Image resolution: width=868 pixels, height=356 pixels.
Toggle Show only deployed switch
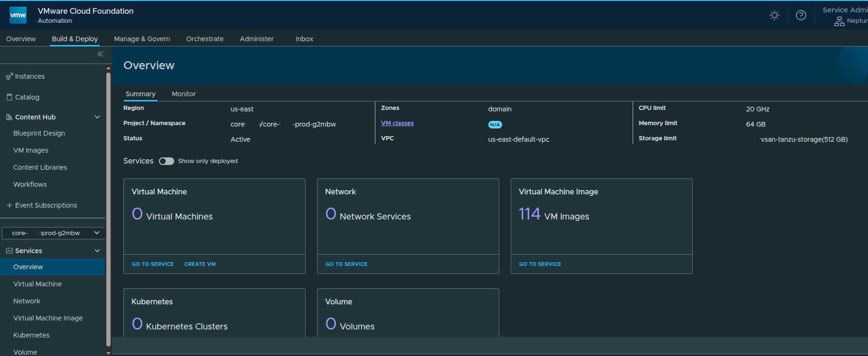pos(167,161)
